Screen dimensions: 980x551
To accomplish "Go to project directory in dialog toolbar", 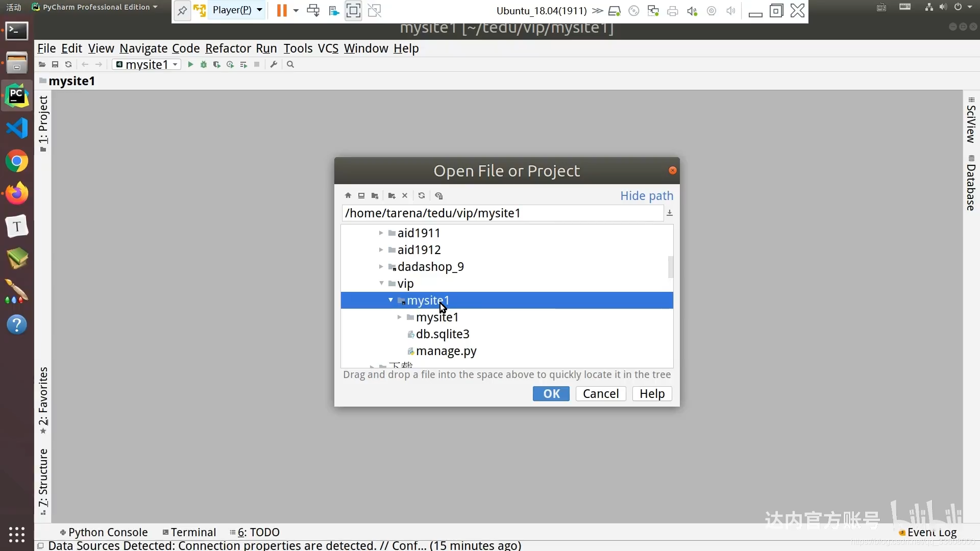I will point(375,196).
